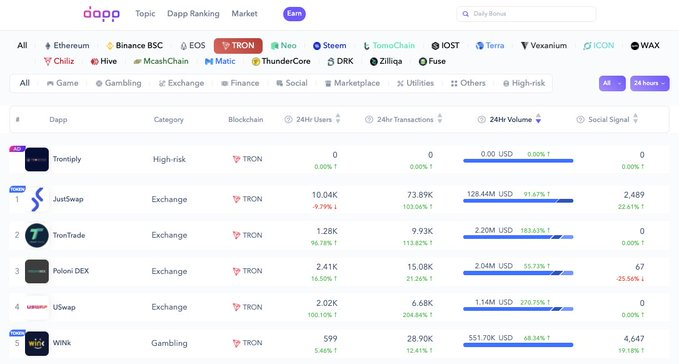The width and height of the screenshot is (679, 364).
Task: Filter by Fuse blockchain
Action: [x=432, y=61]
